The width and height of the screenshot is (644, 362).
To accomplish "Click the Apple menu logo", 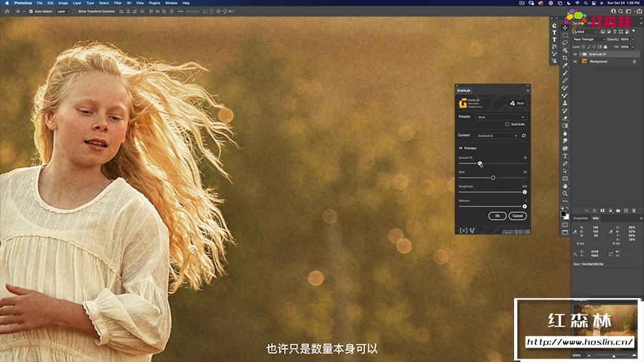I will [7, 3].
